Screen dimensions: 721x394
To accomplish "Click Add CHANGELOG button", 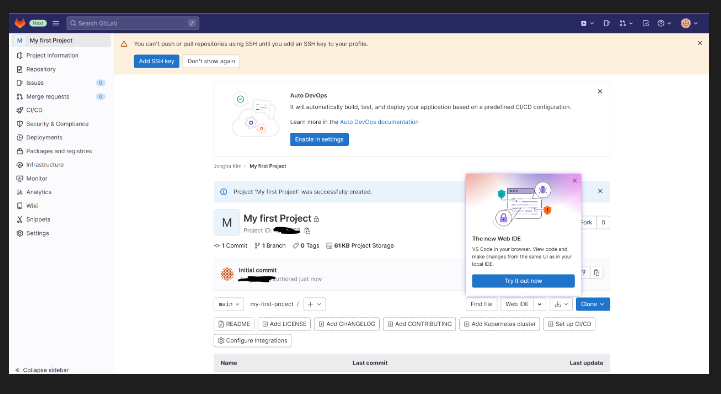I will 347,324.
